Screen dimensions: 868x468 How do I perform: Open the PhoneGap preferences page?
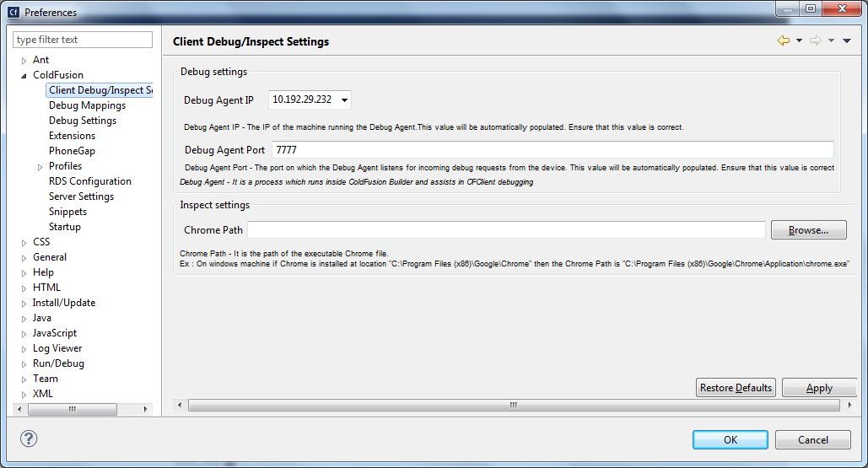point(72,151)
